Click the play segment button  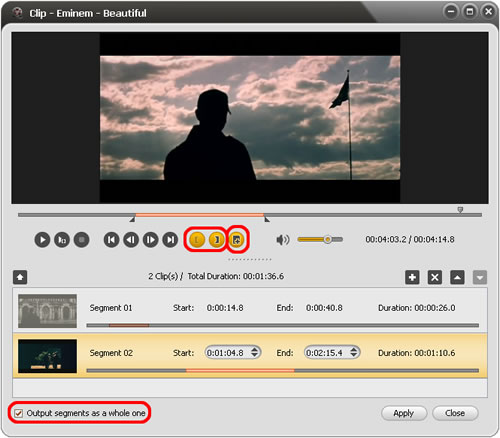pos(62,240)
